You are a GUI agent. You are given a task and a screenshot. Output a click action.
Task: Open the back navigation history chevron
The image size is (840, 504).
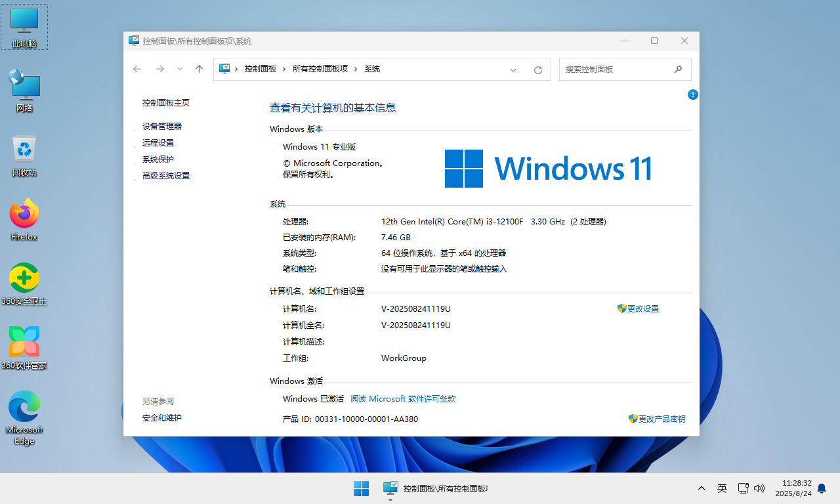click(180, 69)
